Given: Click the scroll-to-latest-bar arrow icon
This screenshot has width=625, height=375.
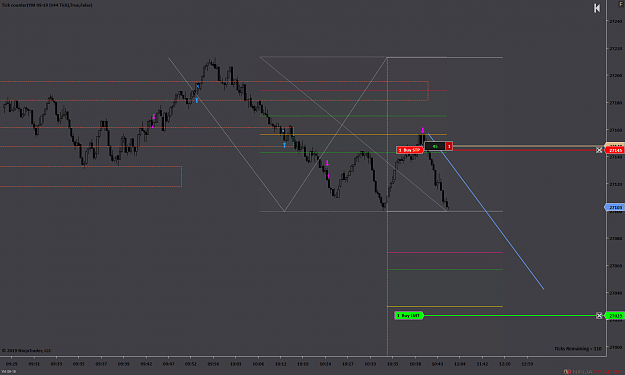Looking at the screenshot, I should (x=597, y=8).
